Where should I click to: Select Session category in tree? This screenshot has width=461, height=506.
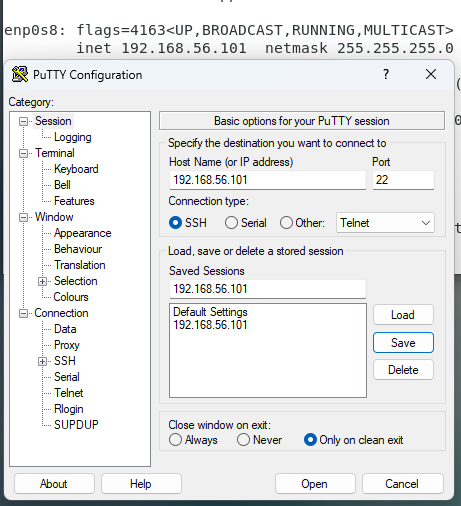click(53, 121)
